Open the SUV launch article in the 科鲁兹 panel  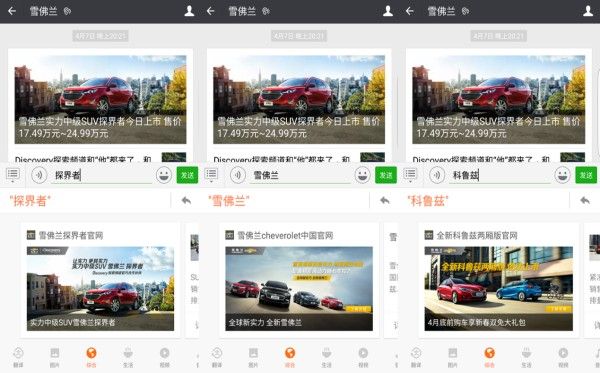click(499, 99)
